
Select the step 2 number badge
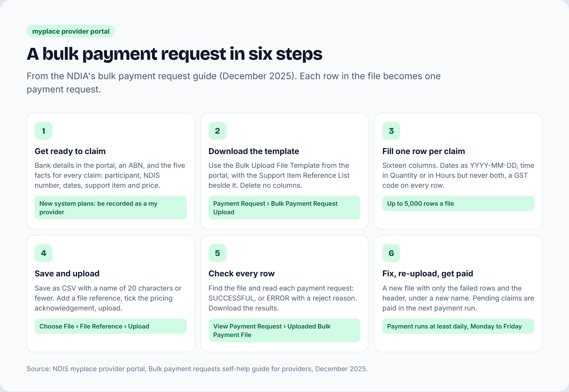pos(217,131)
